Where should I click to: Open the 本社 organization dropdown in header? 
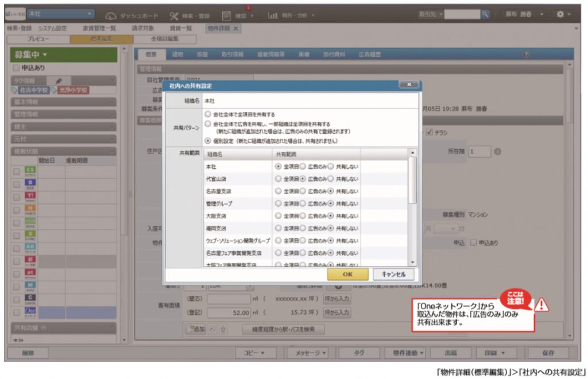click(60, 14)
